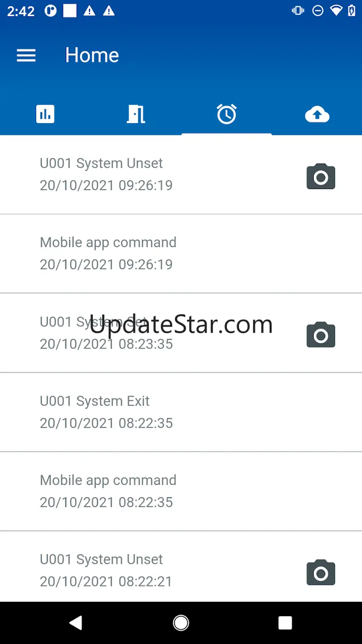362x644 pixels.
Task: Switch to the bar chart statistics tab
Action: [45, 114]
